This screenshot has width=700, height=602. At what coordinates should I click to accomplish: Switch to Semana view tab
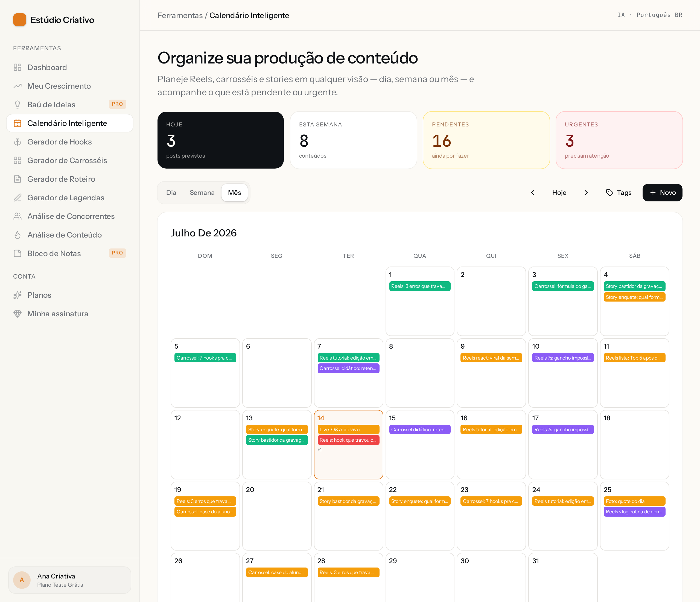(202, 193)
